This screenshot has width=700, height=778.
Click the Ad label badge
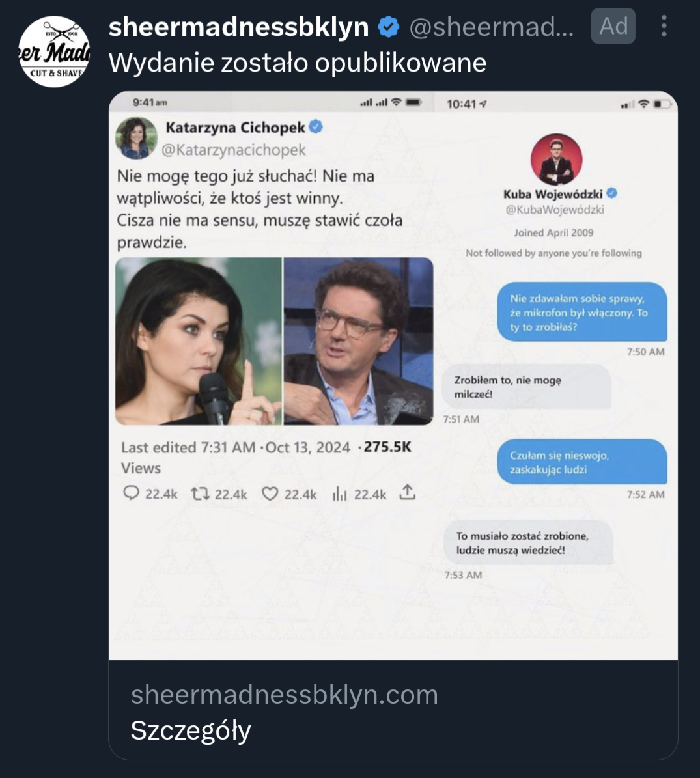(x=613, y=26)
